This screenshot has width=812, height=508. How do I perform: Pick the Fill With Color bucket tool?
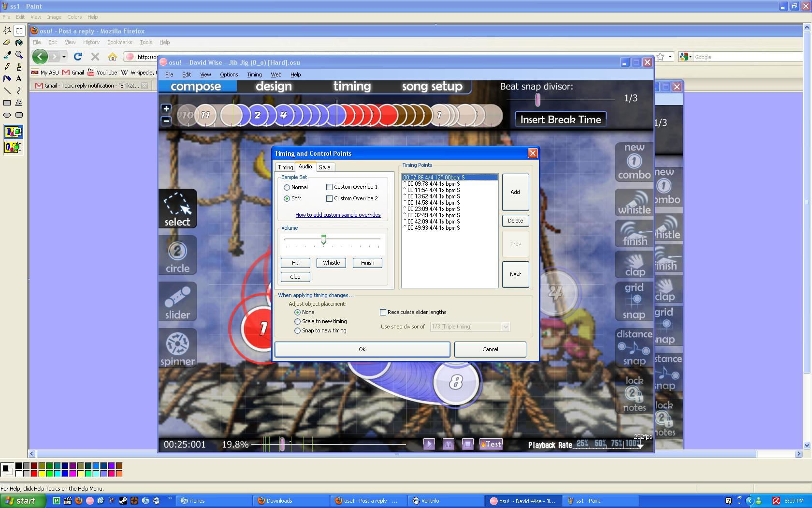[x=19, y=43]
